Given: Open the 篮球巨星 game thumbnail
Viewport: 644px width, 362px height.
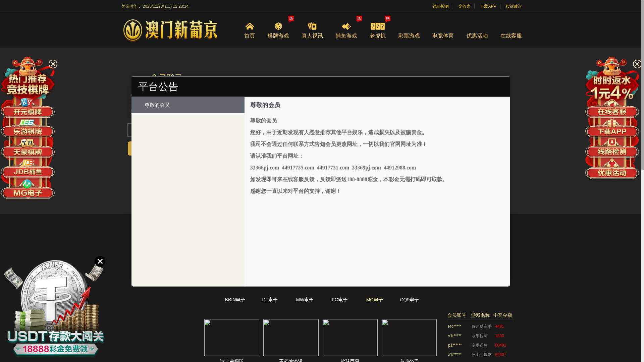Looking at the screenshot, I should [350, 337].
